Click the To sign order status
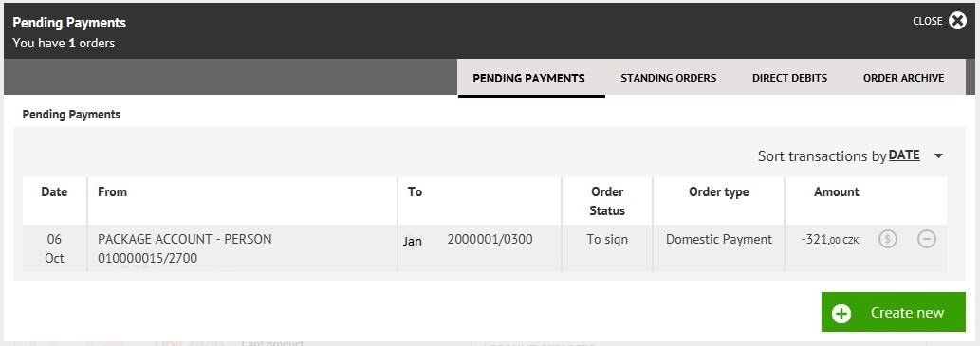The image size is (980, 346). [607, 239]
